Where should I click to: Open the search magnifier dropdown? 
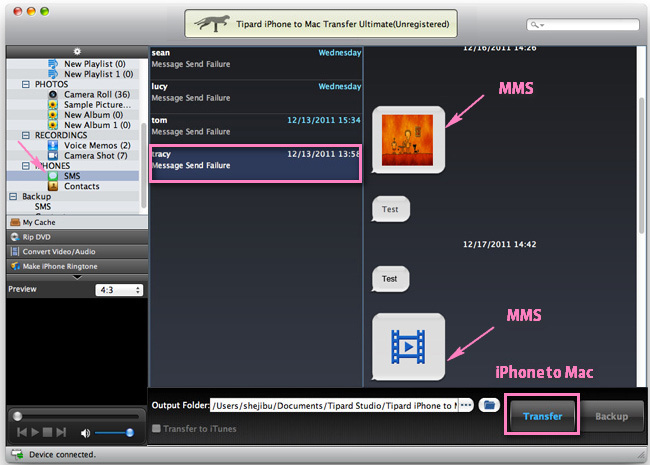[x=538, y=25]
